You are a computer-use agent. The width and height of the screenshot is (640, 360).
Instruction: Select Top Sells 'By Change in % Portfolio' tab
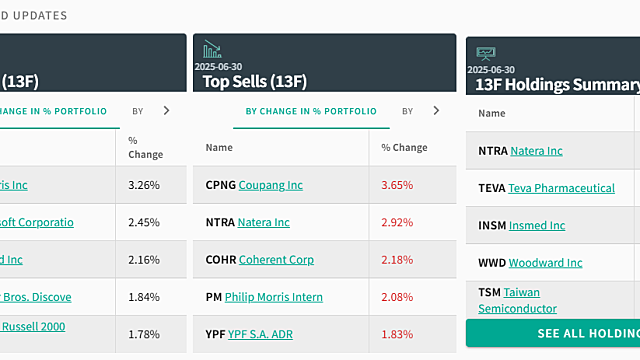pos(311,111)
